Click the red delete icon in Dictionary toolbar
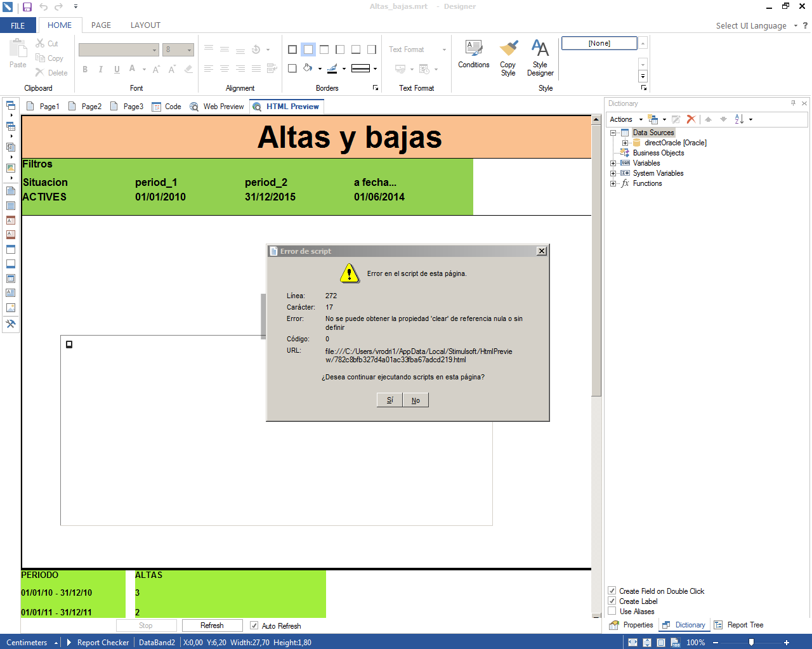This screenshot has height=649, width=812. pos(691,119)
